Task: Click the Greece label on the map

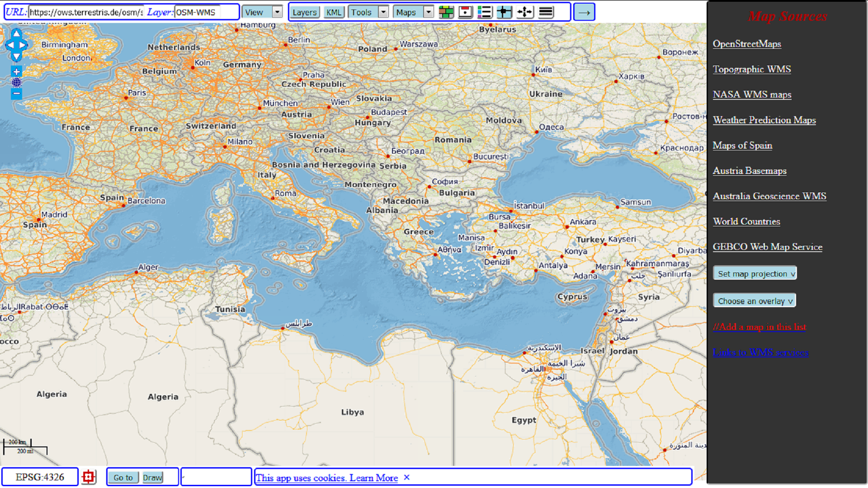Action: 419,231
